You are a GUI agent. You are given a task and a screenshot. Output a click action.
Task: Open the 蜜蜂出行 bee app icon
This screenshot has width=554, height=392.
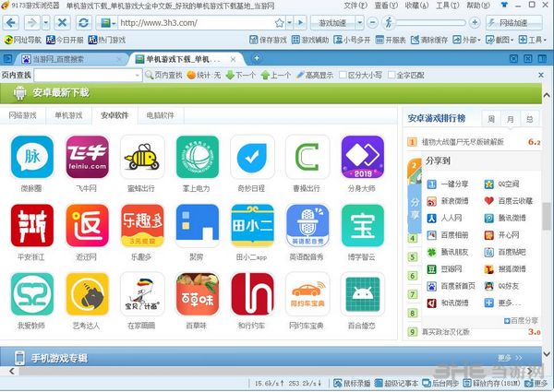[142, 157]
